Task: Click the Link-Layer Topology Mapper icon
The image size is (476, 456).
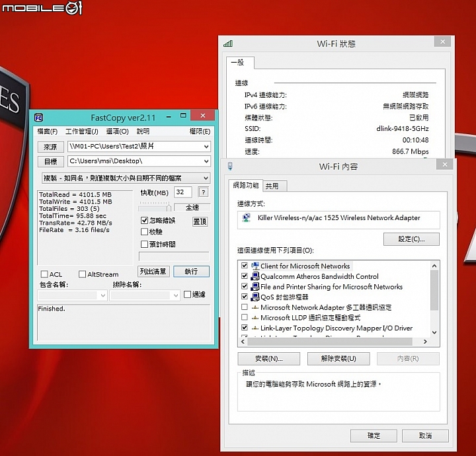Action: pyautogui.click(x=255, y=328)
